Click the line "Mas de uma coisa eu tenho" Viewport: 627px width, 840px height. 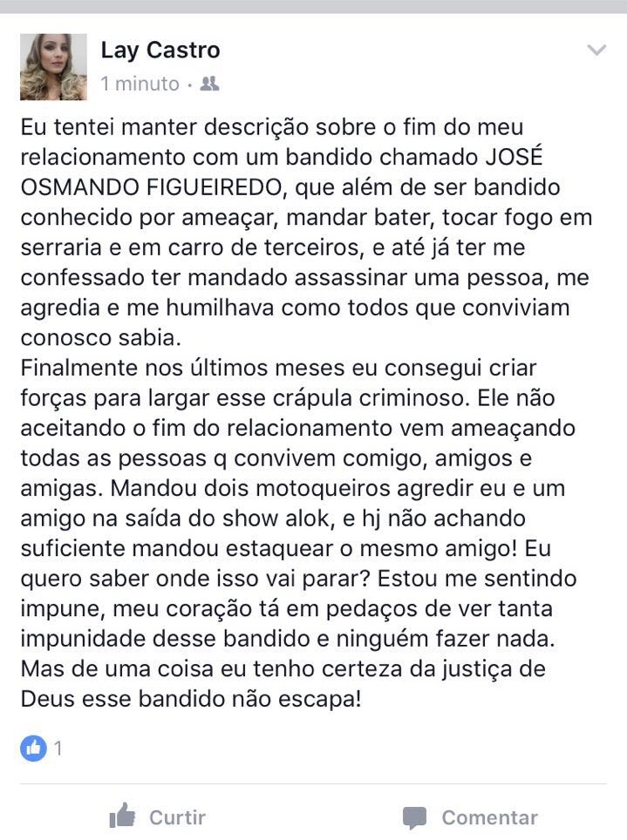pyautogui.click(x=283, y=669)
